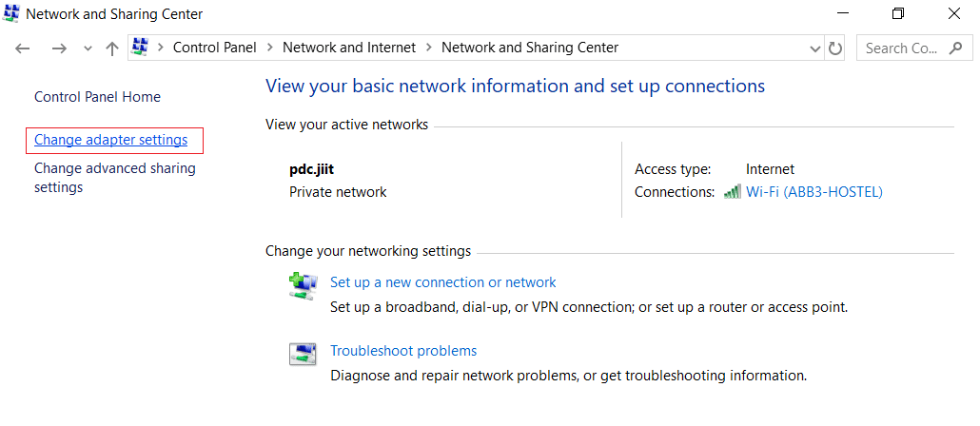Click the Back navigation arrow
980x426 pixels.
pyautogui.click(x=24, y=48)
